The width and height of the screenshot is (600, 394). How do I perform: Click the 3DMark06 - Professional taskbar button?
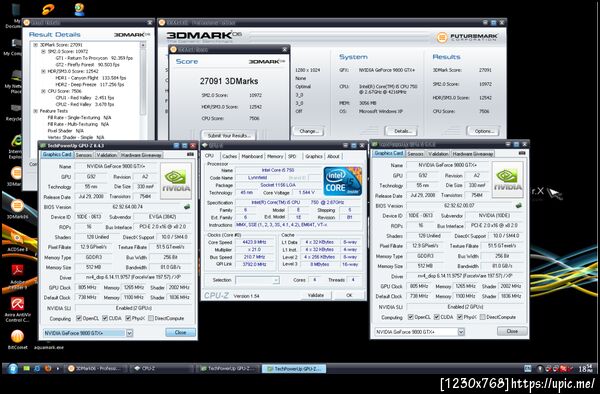tap(94, 368)
